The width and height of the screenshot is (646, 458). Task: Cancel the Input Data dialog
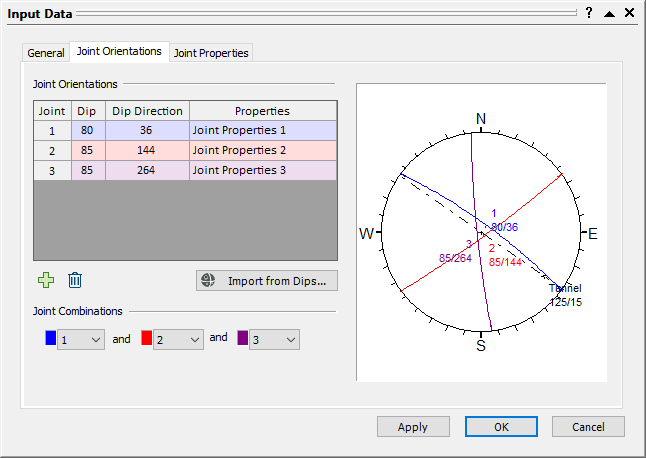point(588,427)
